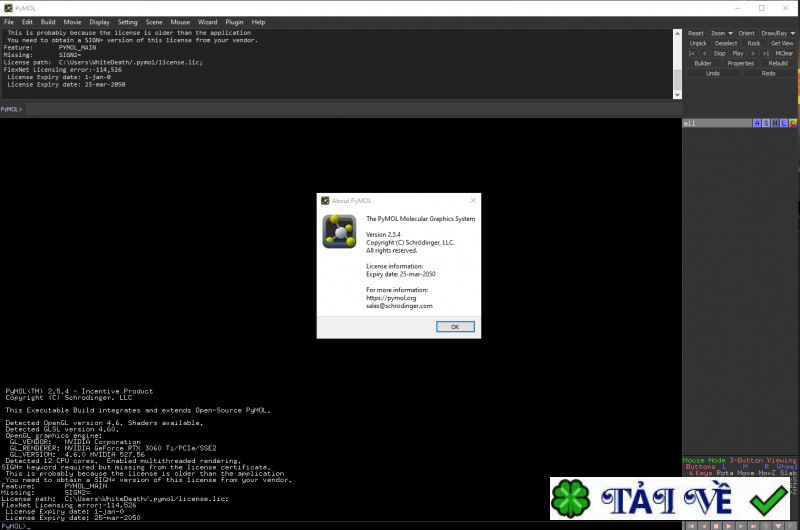Click the down arrow of log scrollbar
The image size is (800, 530).
click(678, 95)
